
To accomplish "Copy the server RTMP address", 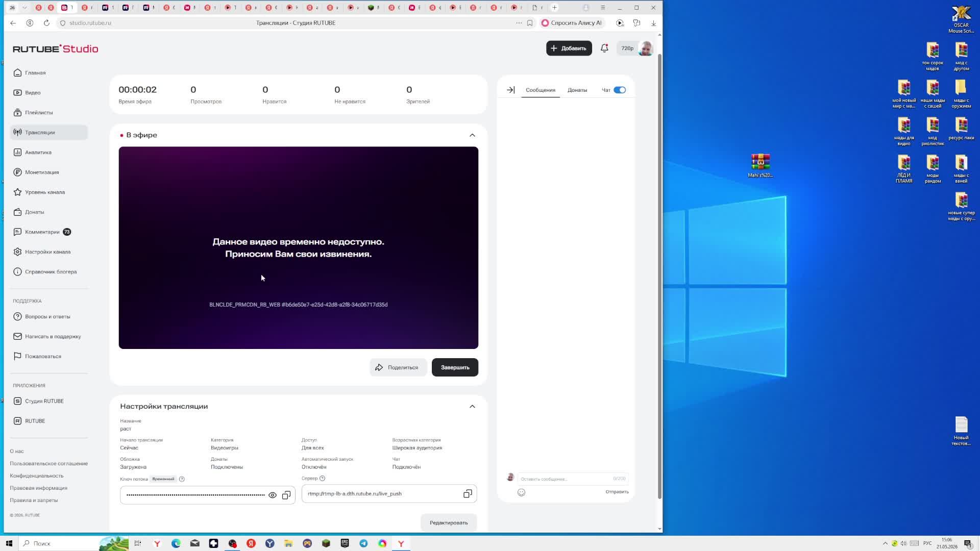I will (x=468, y=494).
